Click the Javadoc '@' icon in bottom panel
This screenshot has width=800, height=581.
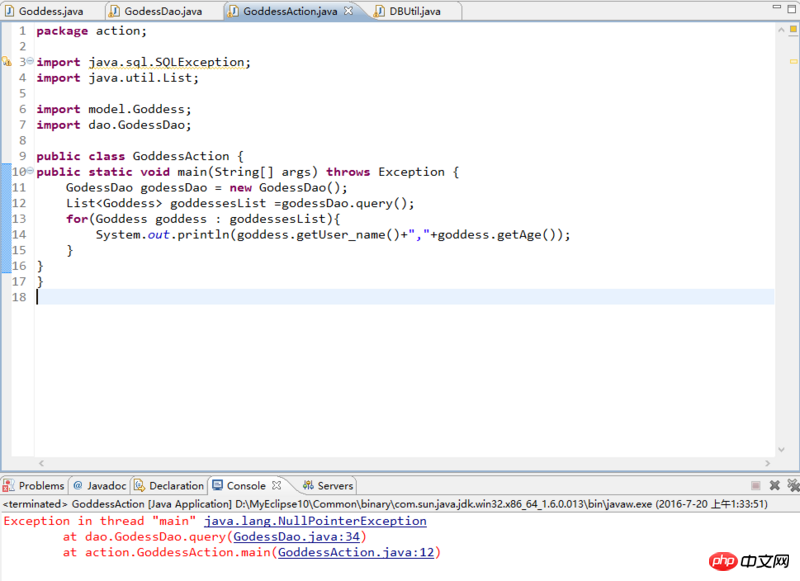[77, 486]
